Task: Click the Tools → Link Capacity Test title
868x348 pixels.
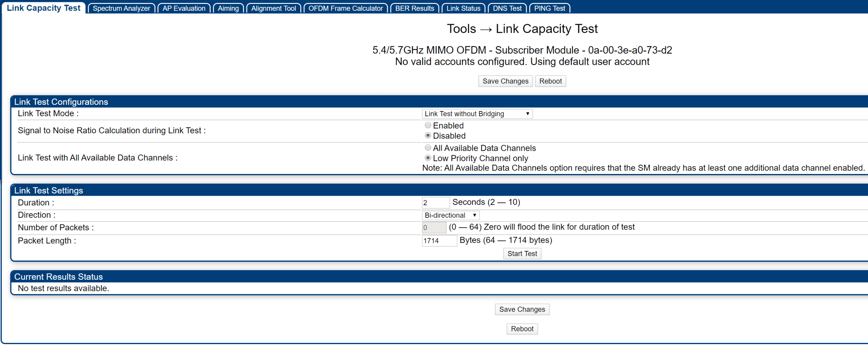Action: click(522, 29)
